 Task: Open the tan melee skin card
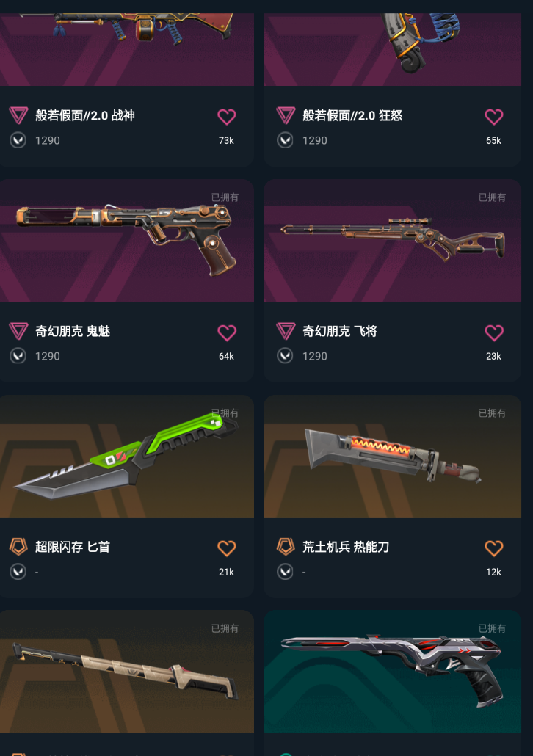pyautogui.click(x=127, y=672)
